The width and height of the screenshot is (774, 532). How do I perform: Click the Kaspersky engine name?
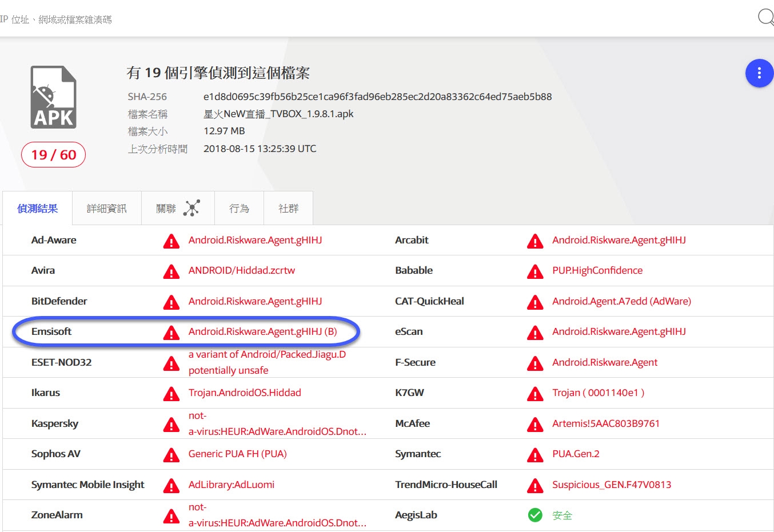pyautogui.click(x=55, y=423)
